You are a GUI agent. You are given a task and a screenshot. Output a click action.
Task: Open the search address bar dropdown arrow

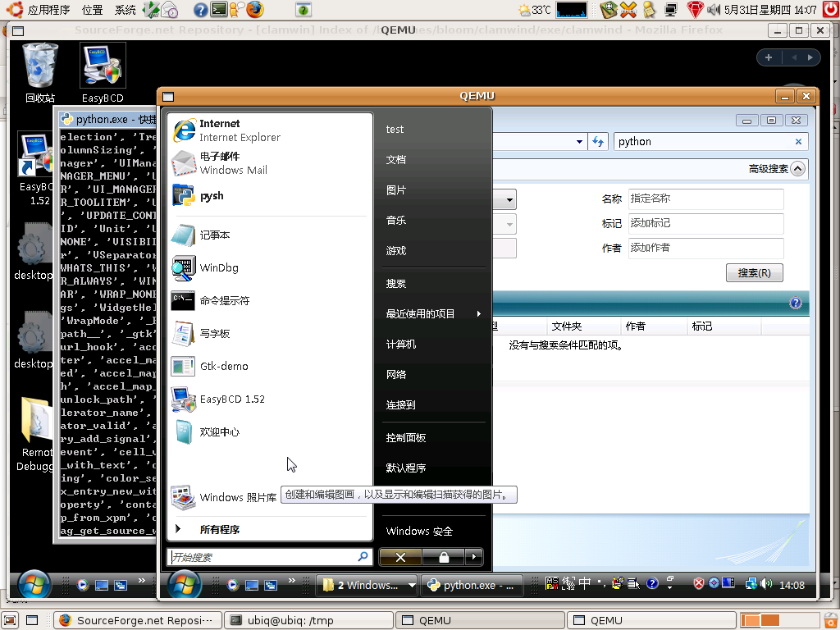(x=579, y=142)
